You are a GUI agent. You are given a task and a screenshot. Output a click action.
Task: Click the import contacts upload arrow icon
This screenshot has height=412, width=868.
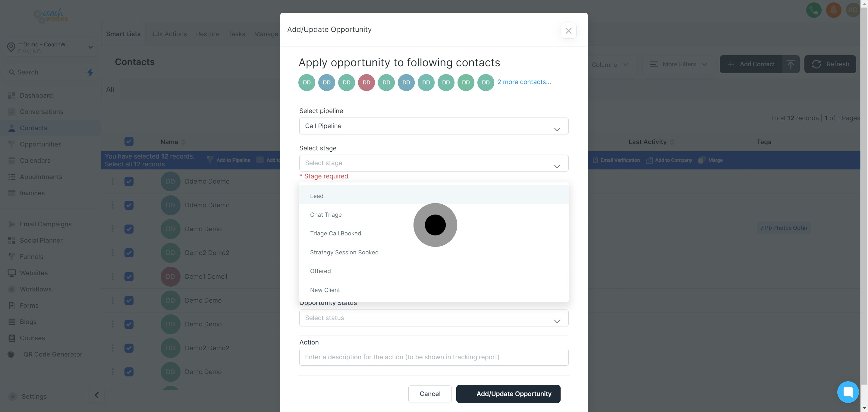(791, 64)
